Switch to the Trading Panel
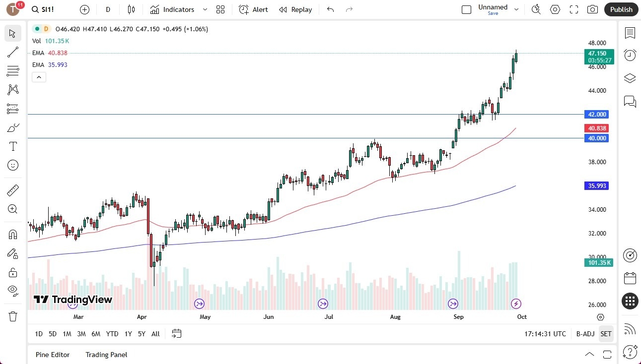The height and width of the screenshot is (364, 641). (x=106, y=355)
